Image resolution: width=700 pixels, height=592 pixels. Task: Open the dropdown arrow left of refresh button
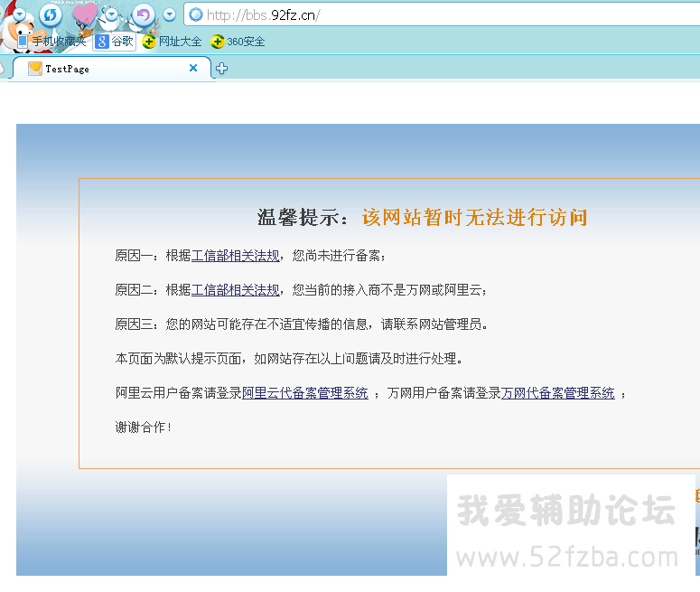coord(19,14)
